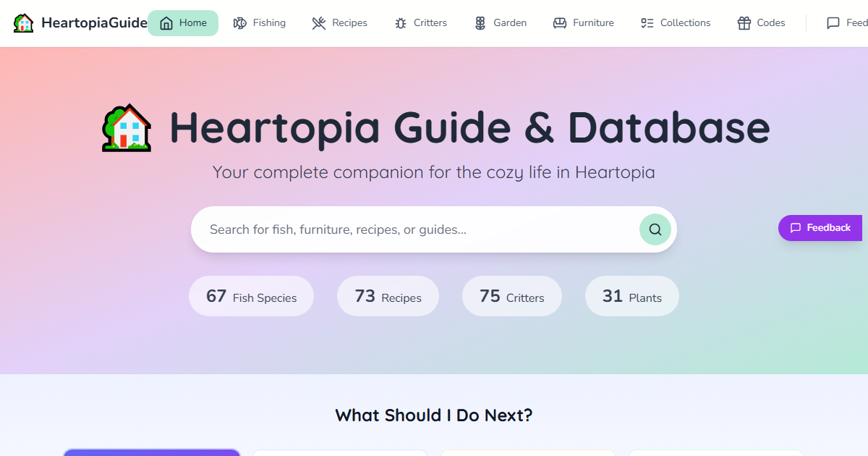Click the 75 Critters stat bubble

[511, 296]
